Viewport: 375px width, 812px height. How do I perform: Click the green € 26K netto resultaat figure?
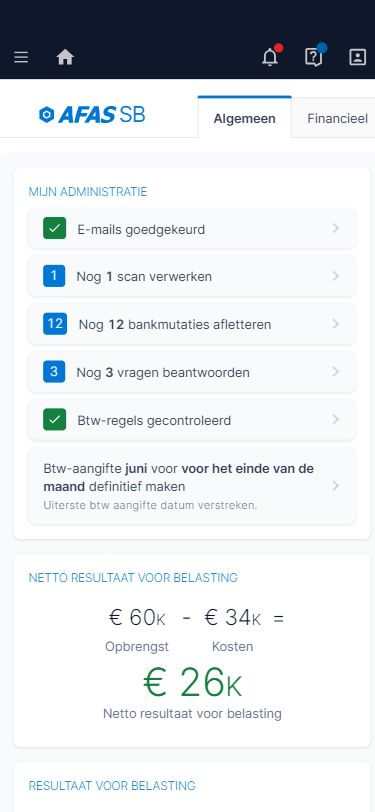(x=192, y=683)
